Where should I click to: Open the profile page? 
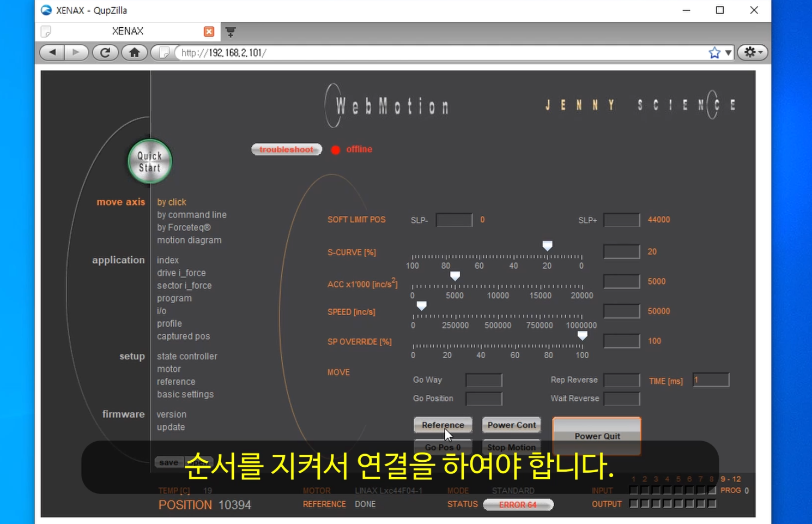[x=169, y=323]
